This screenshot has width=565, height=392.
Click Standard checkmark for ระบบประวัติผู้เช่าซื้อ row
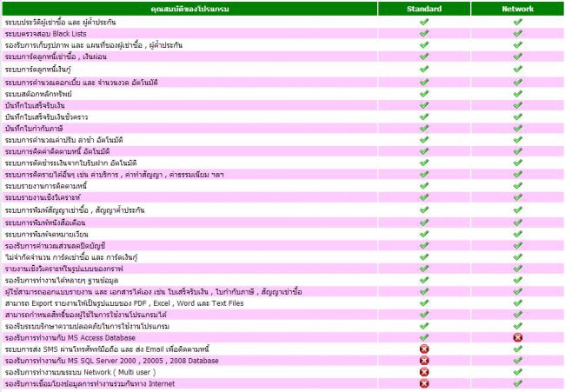coord(424,22)
